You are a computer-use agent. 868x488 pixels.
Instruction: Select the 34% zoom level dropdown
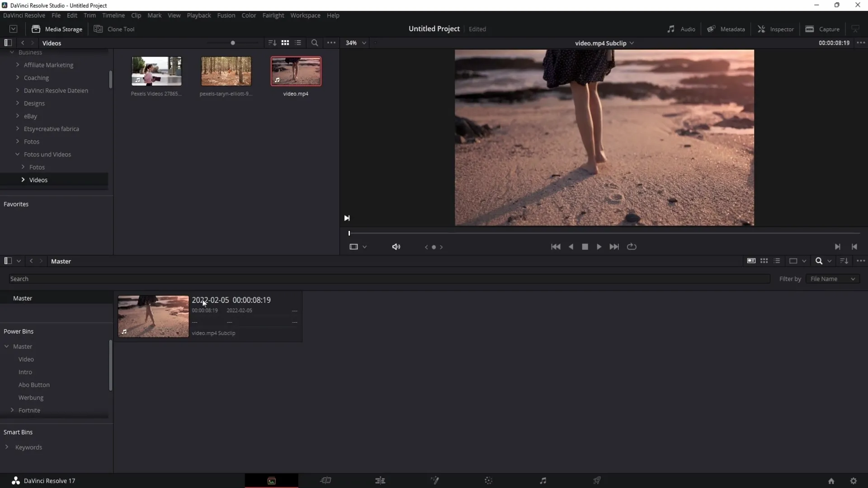(x=355, y=42)
